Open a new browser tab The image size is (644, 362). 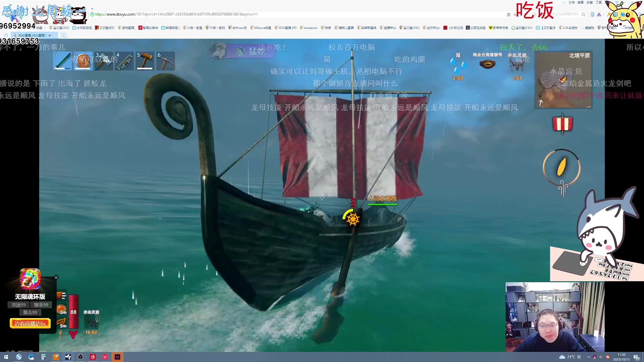coord(64,35)
